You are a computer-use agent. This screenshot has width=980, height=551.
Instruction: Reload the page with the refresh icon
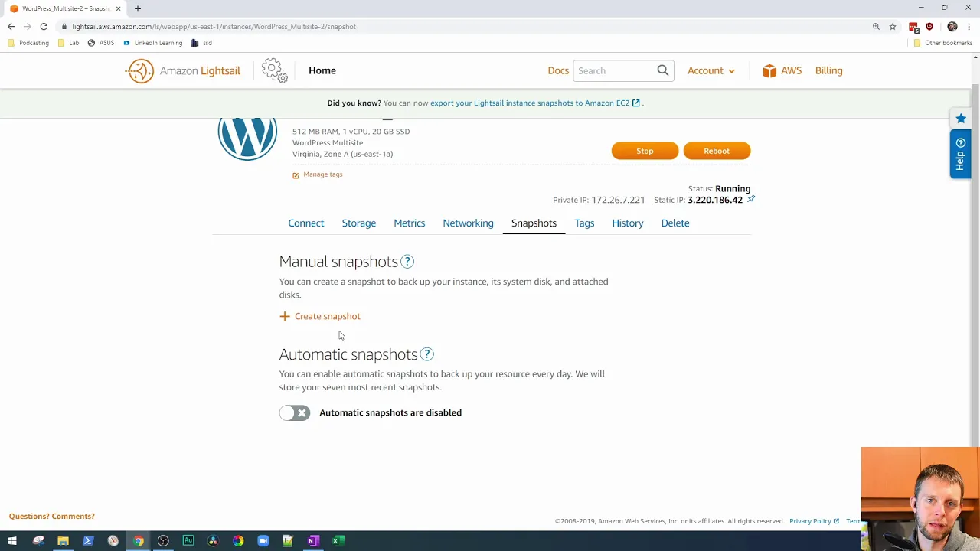click(44, 27)
